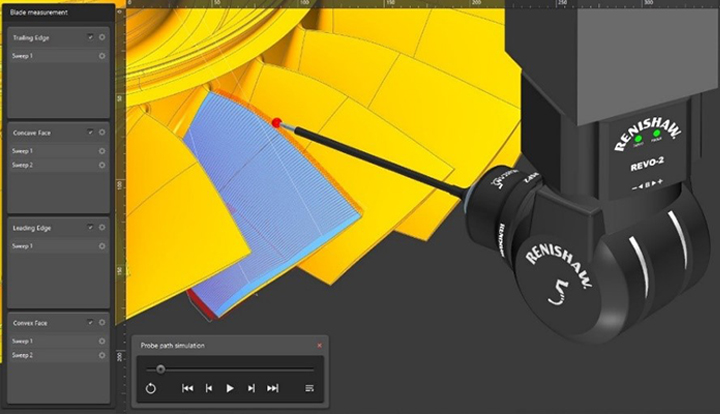Select Sweep 2 under Convex Face

(58, 356)
